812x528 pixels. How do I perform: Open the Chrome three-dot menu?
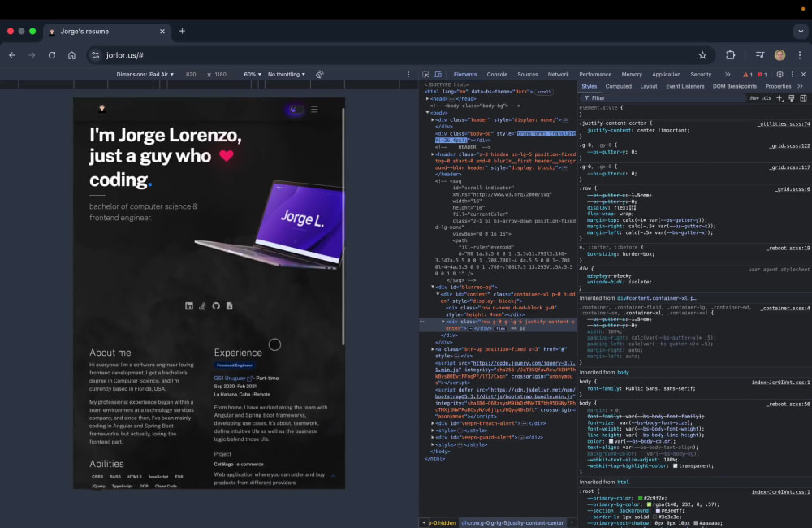tap(800, 55)
